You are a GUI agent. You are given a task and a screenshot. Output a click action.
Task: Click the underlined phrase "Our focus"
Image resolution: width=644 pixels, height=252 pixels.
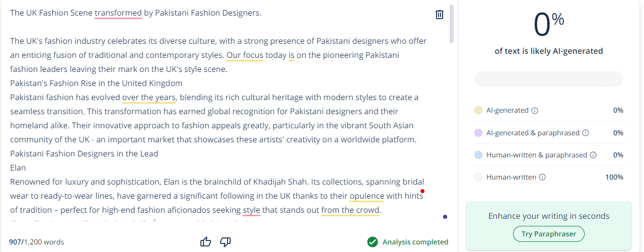pos(245,55)
